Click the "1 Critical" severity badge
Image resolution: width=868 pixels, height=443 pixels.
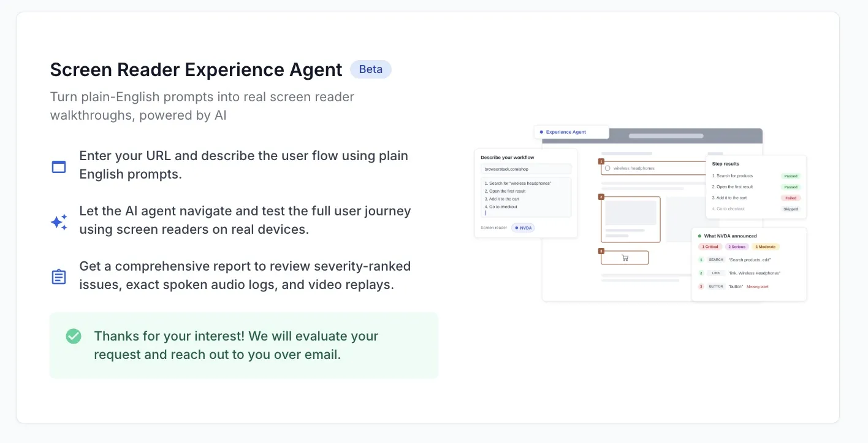pyautogui.click(x=710, y=247)
